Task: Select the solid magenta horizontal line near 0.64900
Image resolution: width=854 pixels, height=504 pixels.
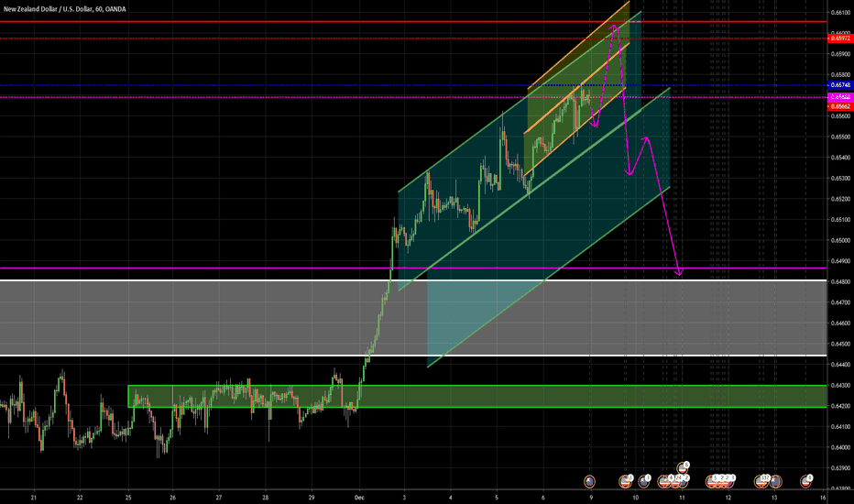Action: coord(183,268)
